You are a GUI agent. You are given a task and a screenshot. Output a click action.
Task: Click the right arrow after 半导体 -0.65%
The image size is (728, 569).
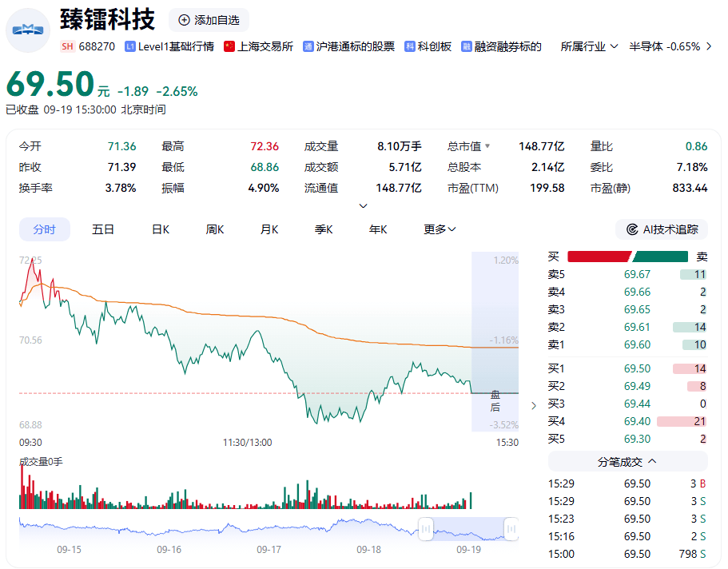[709, 46]
